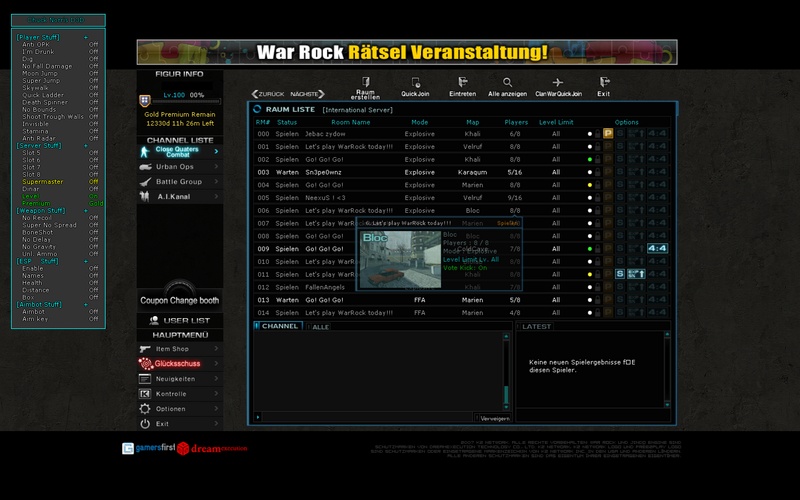Click the USER LIST button
Viewport: 800px width, 500px height.
[180, 320]
